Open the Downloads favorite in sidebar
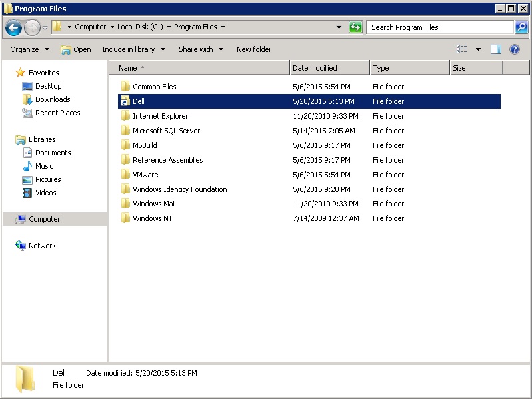This screenshot has width=532, height=399. click(x=52, y=99)
